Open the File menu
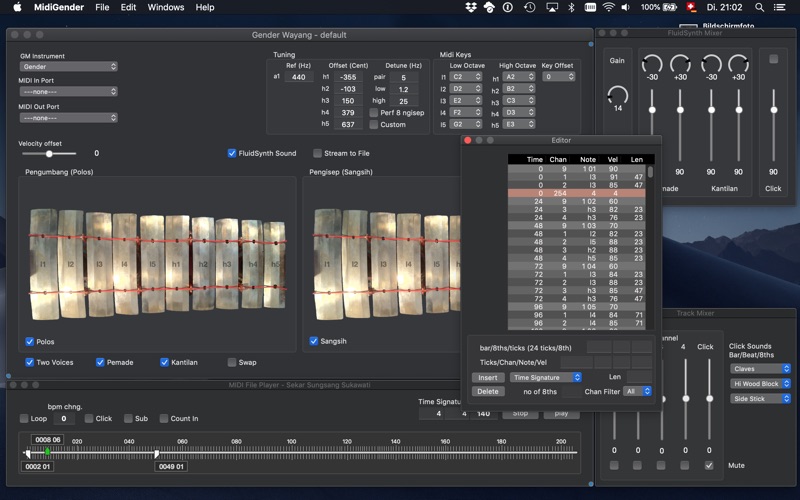Screen dimensions: 800x500 click(102, 7)
